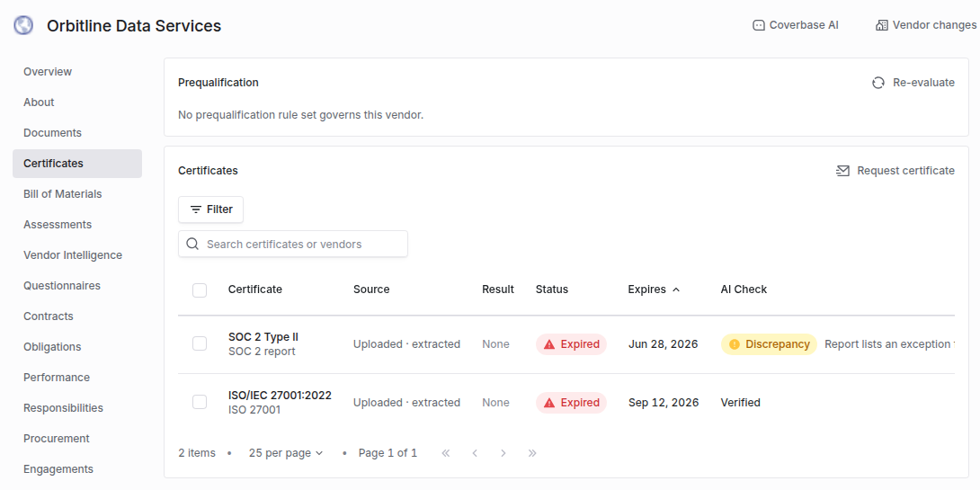Open the Filter options
The image size is (980, 490).
210,209
